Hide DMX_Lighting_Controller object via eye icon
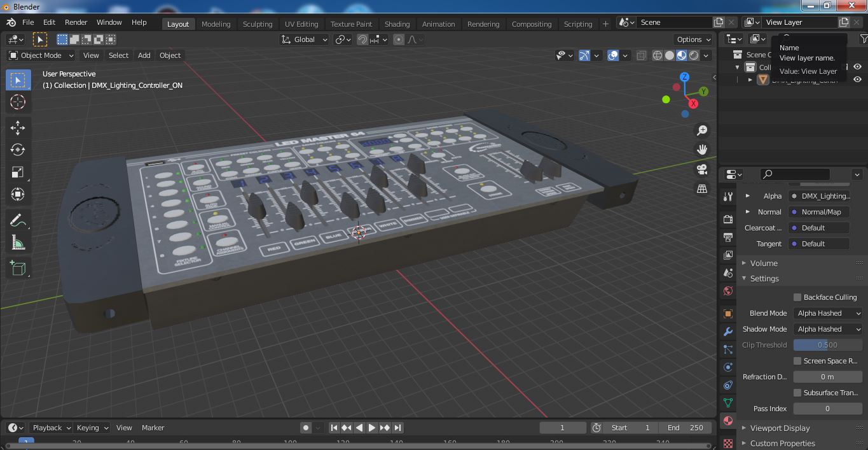 [857, 80]
